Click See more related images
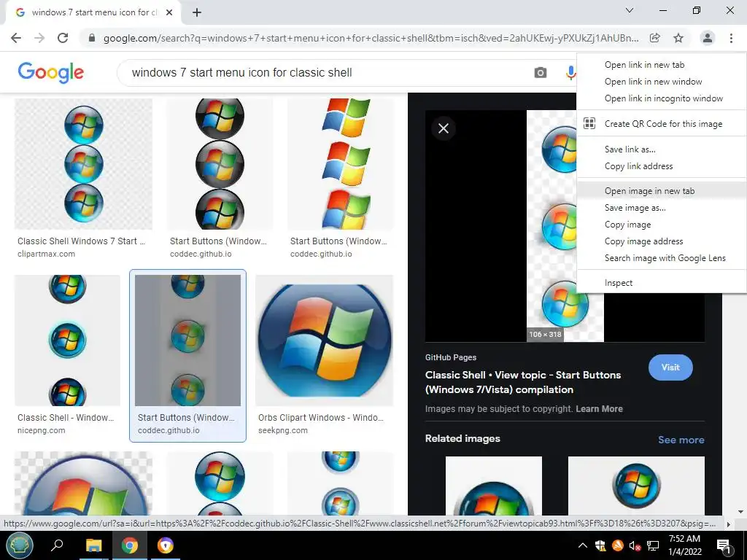The height and width of the screenshot is (560, 747). point(681,440)
